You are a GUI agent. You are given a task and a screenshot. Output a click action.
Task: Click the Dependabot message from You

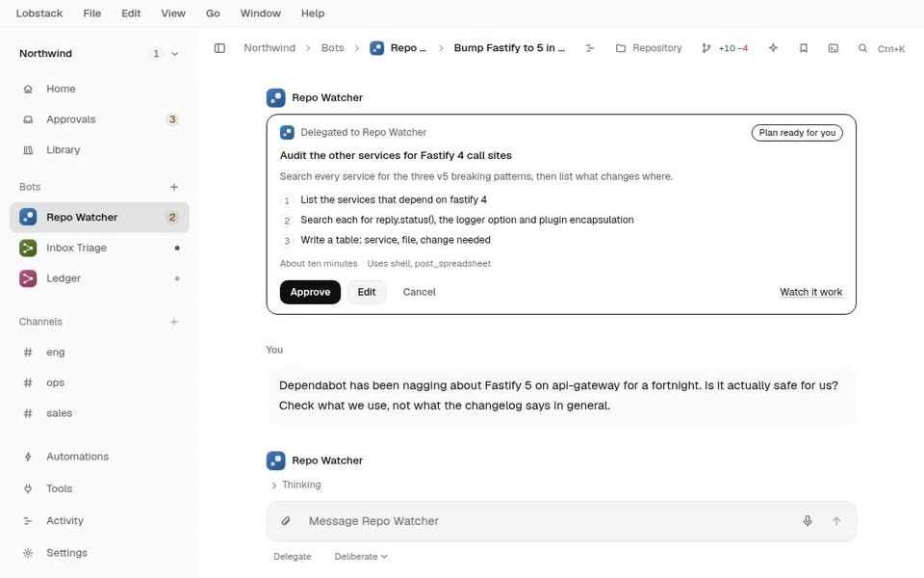click(561, 395)
